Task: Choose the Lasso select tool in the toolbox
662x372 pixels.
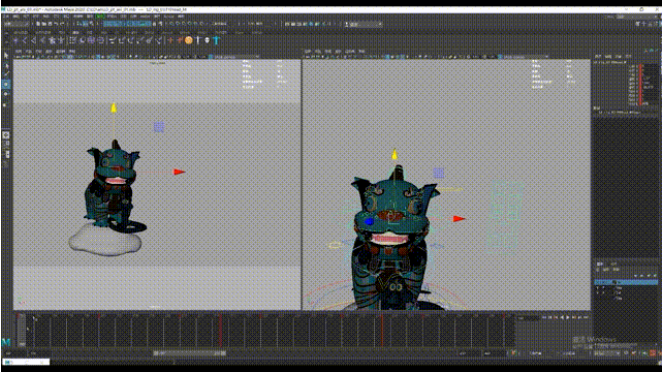Action: pos(6,65)
